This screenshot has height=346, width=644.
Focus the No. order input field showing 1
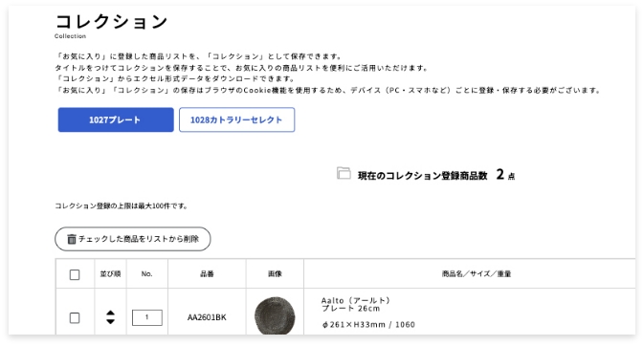pyautogui.click(x=147, y=317)
